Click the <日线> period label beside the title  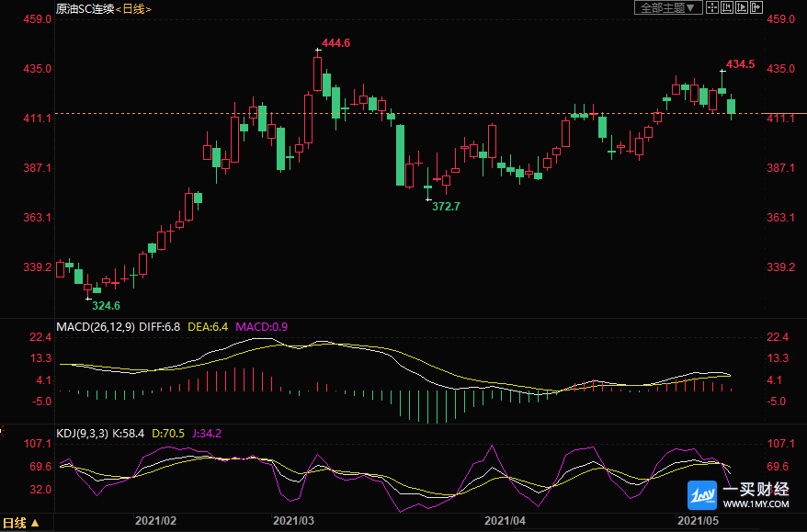click(x=133, y=9)
